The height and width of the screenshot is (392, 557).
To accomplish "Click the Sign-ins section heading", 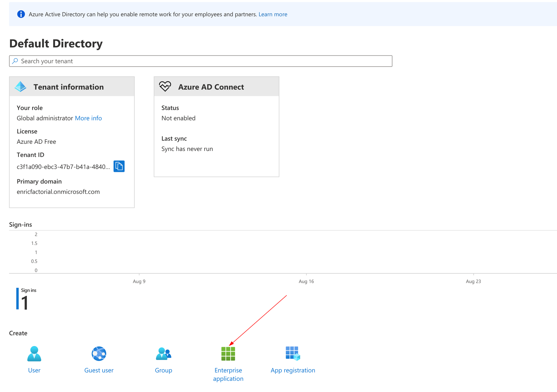I will tap(20, 225).
